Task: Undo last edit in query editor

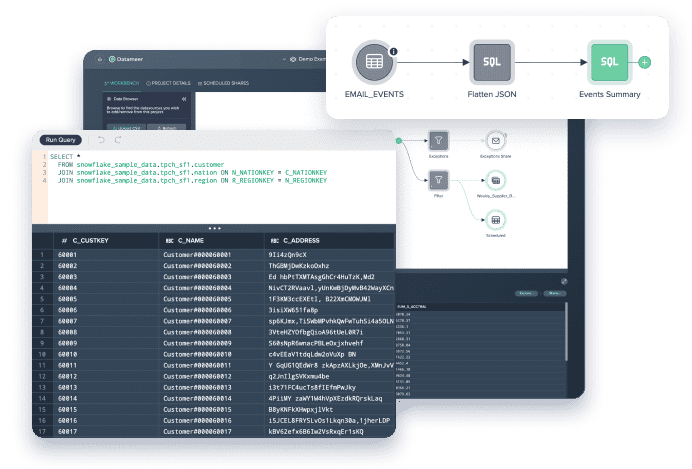Action: 101,140
